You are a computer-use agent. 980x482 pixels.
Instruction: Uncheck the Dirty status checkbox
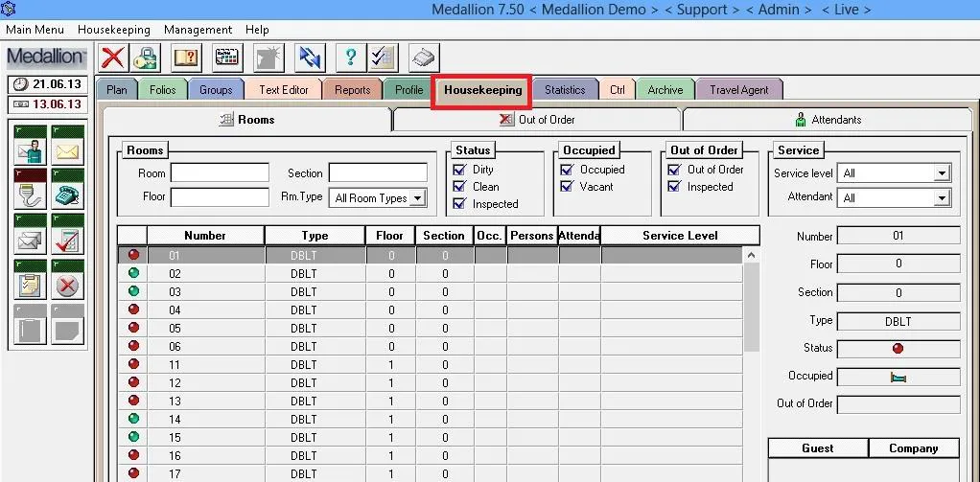(x=460, y=170)
